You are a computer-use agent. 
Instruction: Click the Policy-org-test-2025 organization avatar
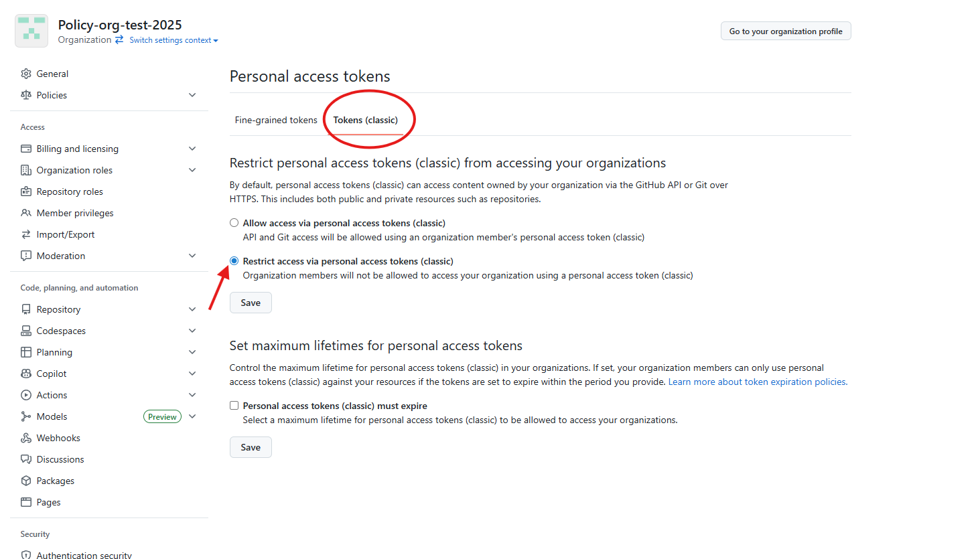31,31
